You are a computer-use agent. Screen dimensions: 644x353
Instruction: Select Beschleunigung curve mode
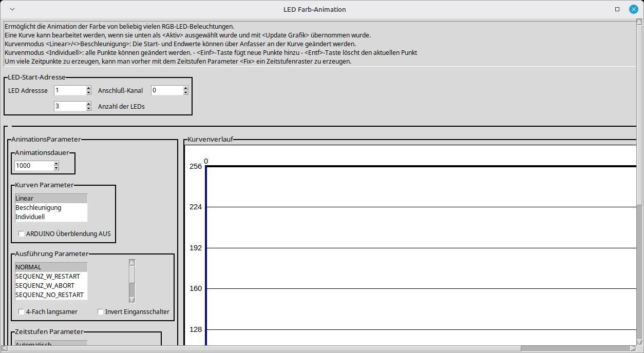pos(38,207)
